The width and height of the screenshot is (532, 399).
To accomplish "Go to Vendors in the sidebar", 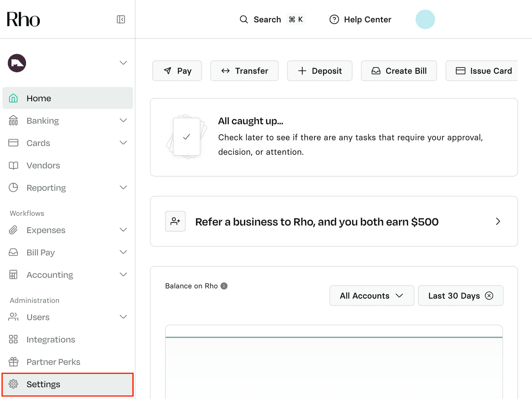I will (x=43, y=166).
